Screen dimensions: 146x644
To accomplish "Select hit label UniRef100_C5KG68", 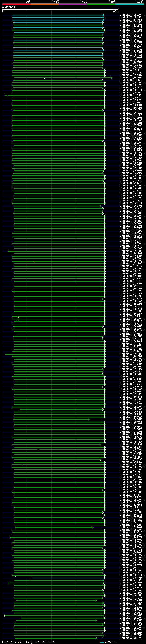I will [x=131, y=635].
